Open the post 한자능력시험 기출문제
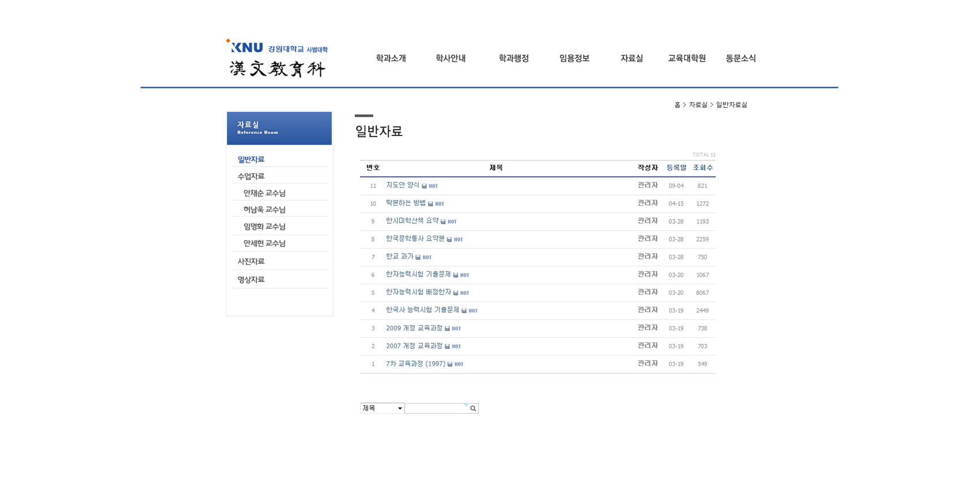Screen dimensions: 980x490 (418, 274)
